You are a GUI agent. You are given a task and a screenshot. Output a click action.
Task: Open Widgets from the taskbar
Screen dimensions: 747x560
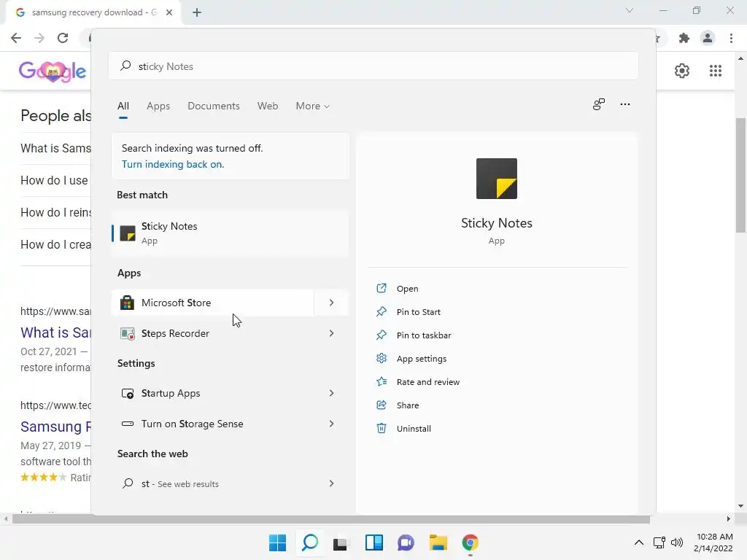374,542
